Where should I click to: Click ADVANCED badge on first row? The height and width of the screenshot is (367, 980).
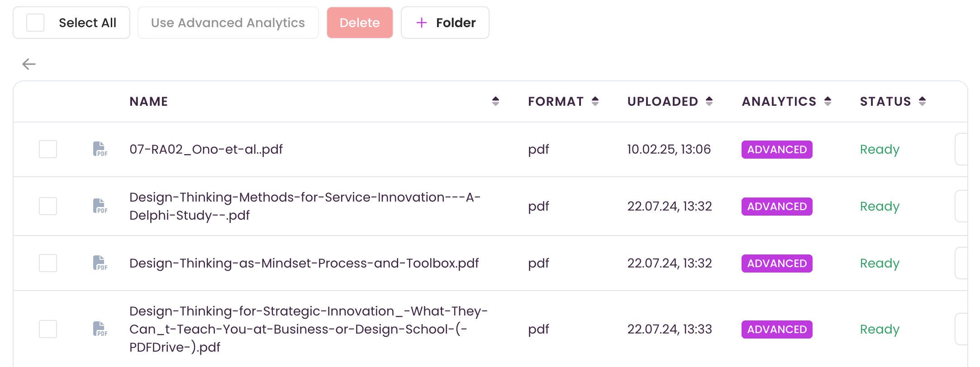click(x=777, y=150)
